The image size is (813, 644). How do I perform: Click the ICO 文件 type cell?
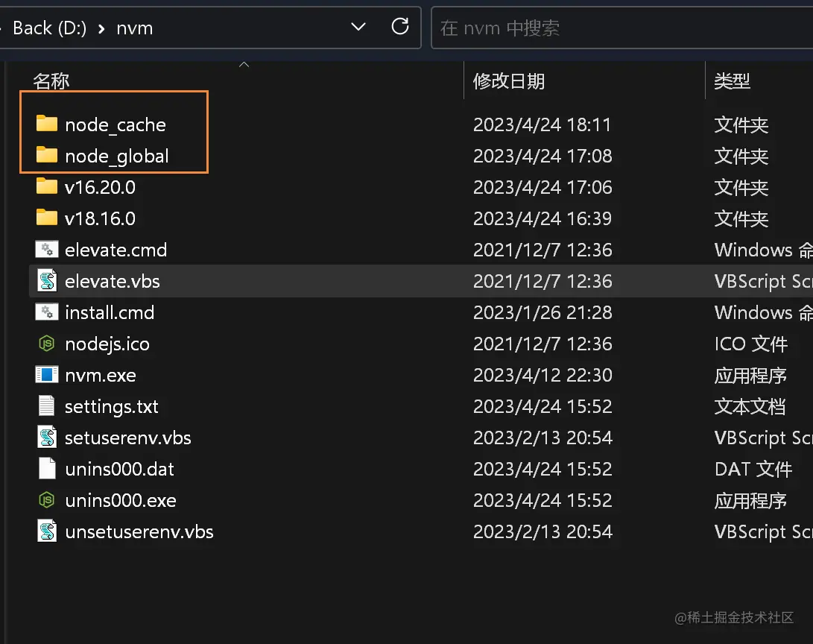pos(751,344)
